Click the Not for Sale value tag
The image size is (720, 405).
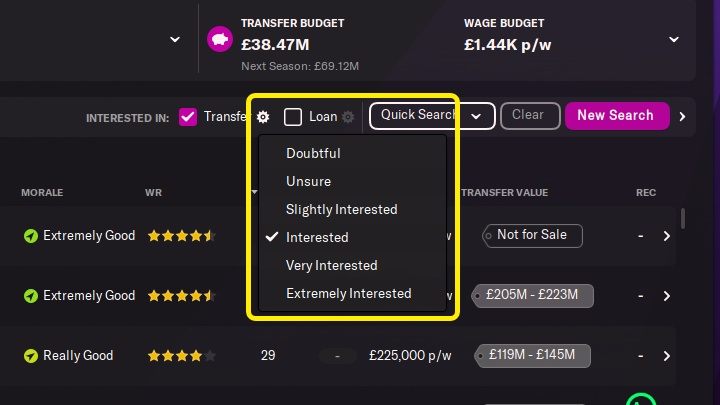point(532,236)
